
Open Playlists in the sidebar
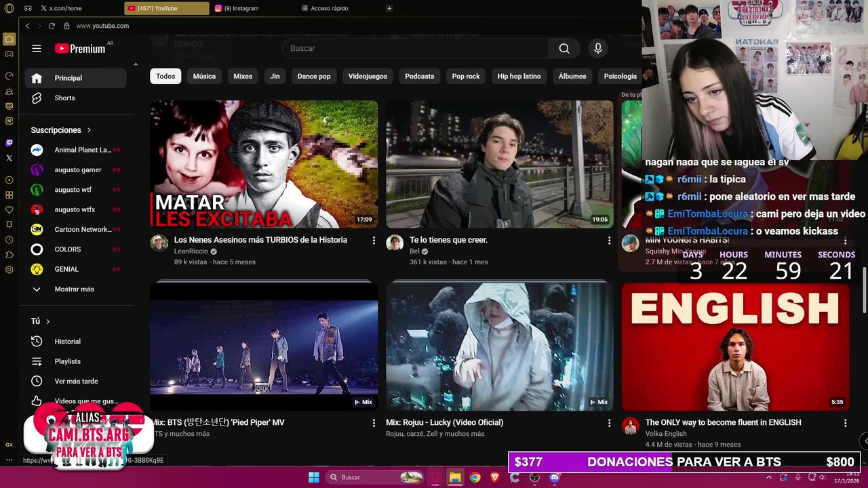[x=76, y=361]
